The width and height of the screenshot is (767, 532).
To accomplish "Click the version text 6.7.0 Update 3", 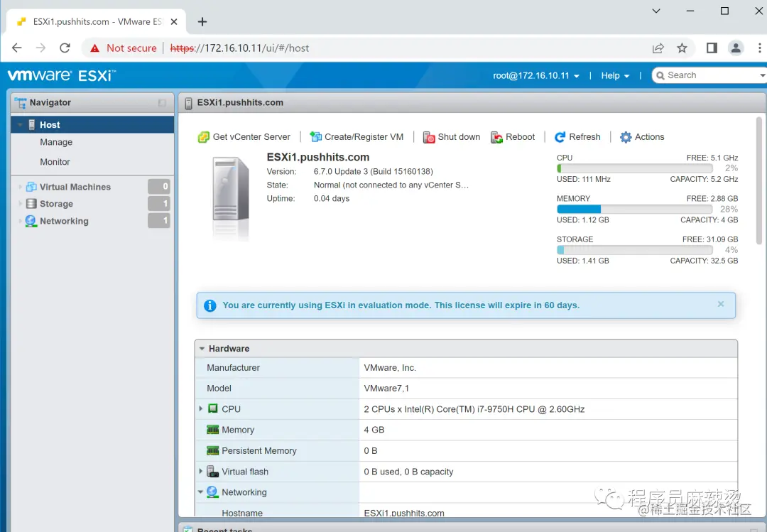I will click(374, 171).
